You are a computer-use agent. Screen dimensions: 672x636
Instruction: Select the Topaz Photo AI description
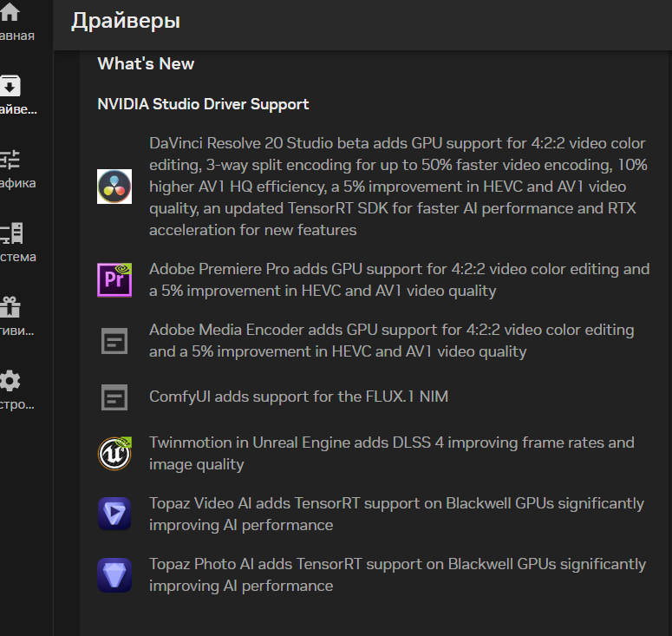click(x=397, y=574)
